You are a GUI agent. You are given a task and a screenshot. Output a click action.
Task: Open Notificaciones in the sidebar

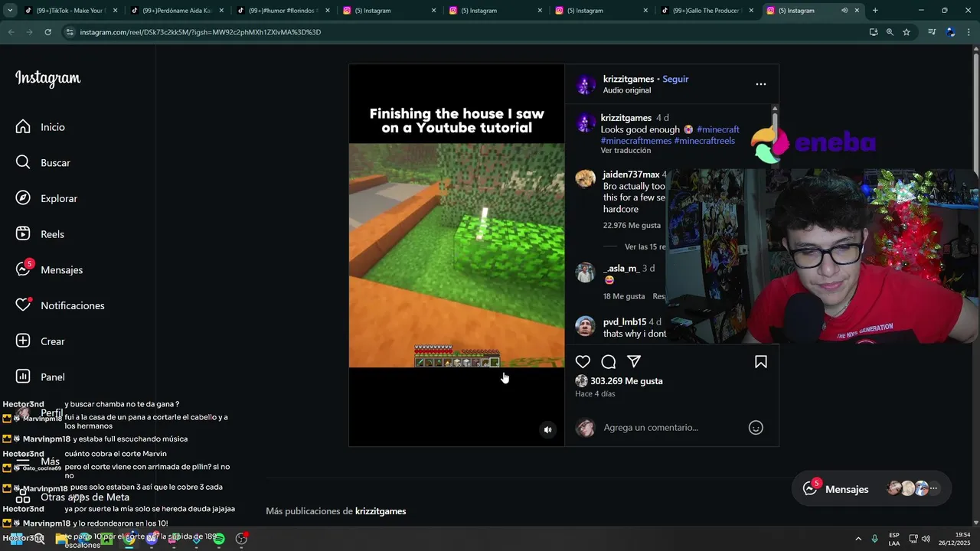[60, 305]
